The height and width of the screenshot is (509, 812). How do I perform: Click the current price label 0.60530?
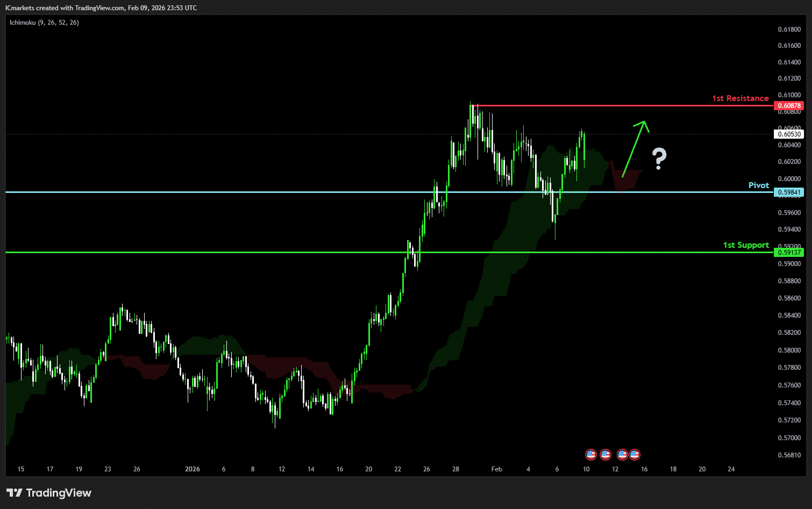(x=788, y=134)
